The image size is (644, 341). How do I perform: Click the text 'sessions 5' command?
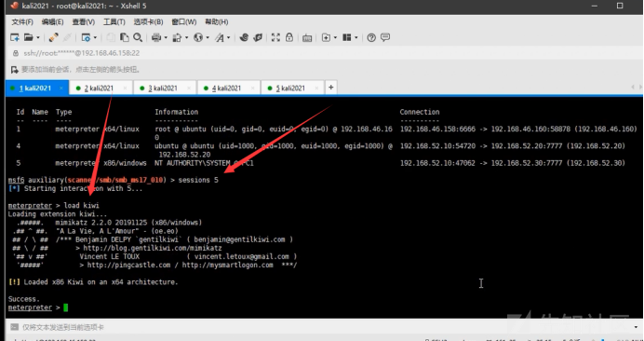tap(198, 180)
